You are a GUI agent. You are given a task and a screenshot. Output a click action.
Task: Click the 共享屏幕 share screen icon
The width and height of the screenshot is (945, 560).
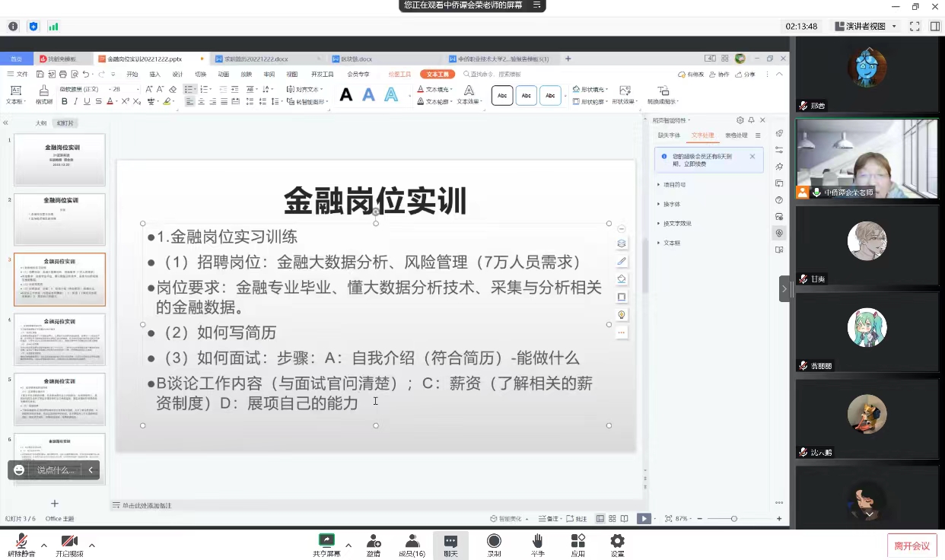coord(326,543)
